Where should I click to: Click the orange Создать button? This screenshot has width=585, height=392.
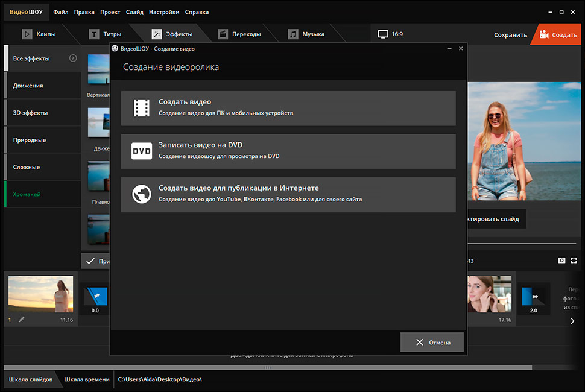point(558,34)
